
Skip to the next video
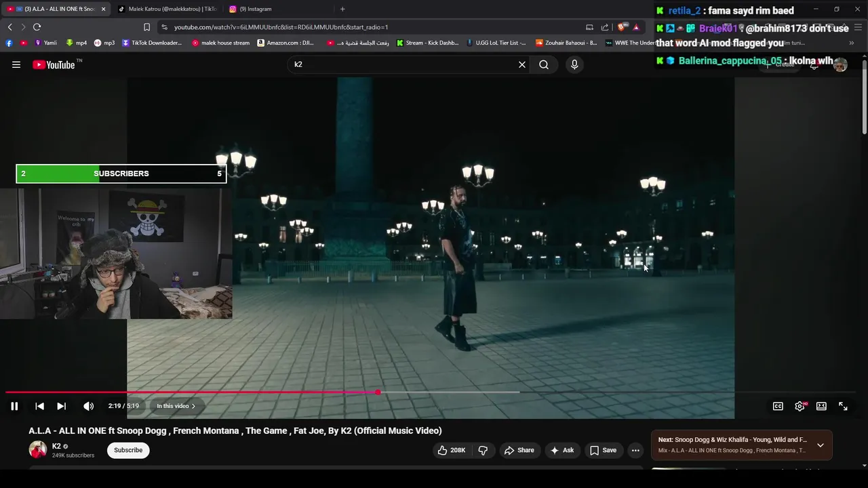point(61,406)
